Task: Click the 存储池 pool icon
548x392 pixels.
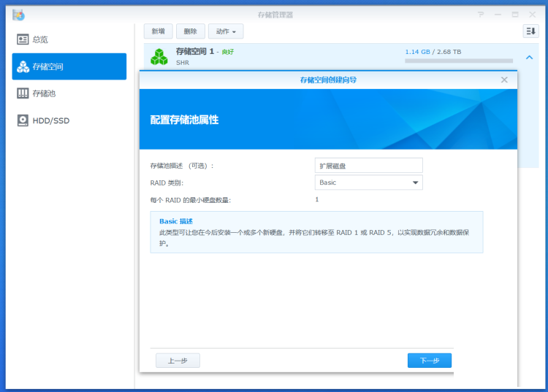Action: point(23,93)
